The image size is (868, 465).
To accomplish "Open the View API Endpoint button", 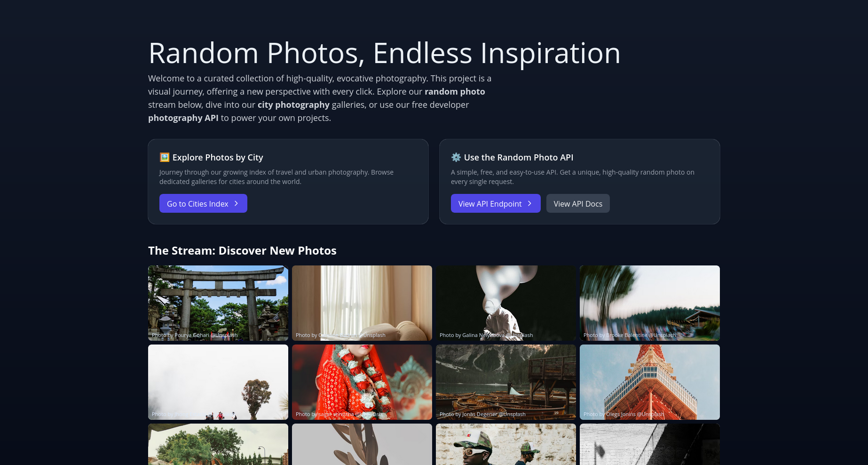I will tap(496, 203).
